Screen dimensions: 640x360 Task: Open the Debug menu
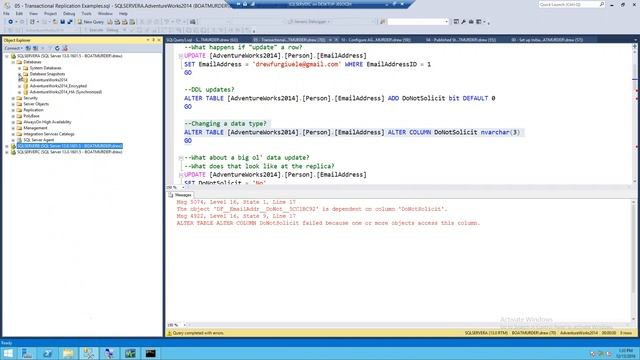(69, 13)
